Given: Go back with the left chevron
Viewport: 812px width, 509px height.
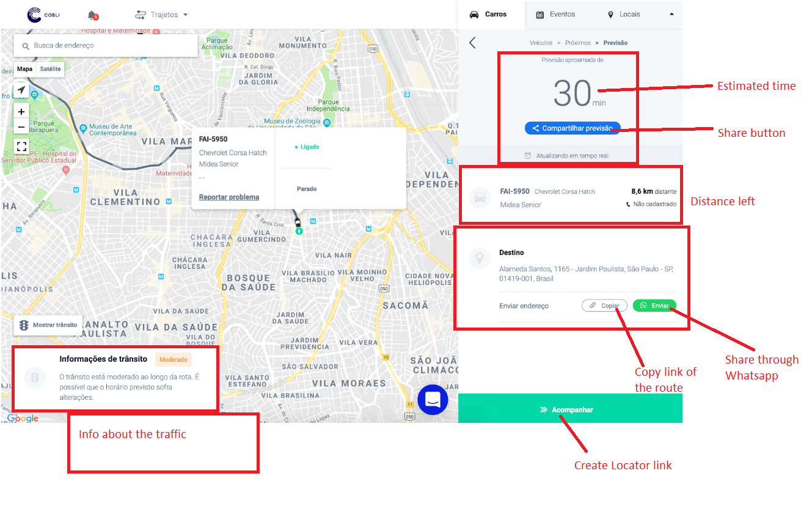Looking at the screenshot, I should coord(472,43).
